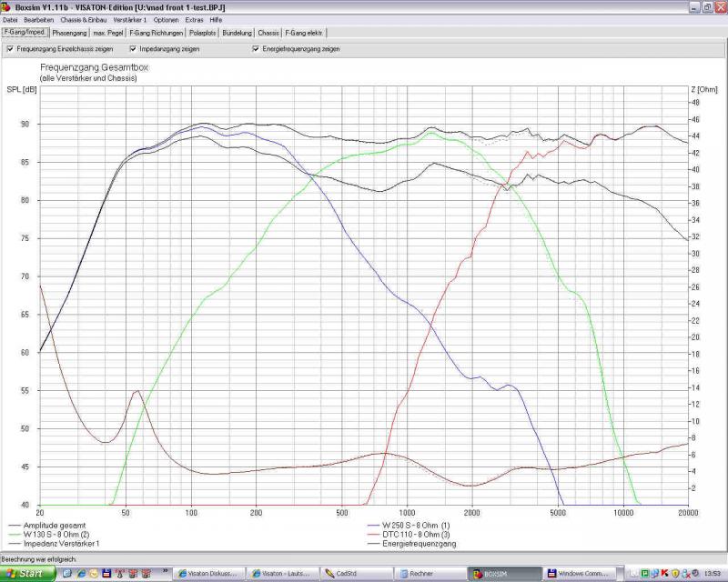The image size is (728, 582).
Task: Click the floppy disk quick launch icon
Action: click(106, 574)
